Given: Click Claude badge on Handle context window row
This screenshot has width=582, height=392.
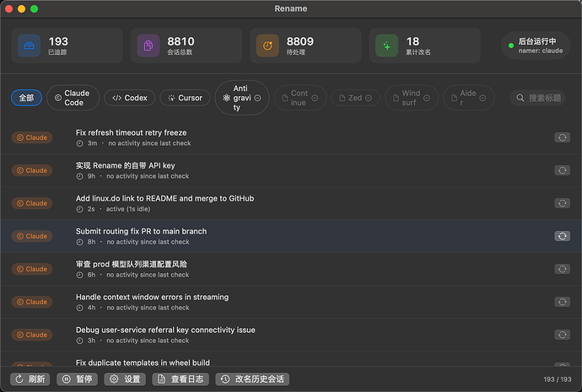Looking at the screenshot, I should point(32,302).
